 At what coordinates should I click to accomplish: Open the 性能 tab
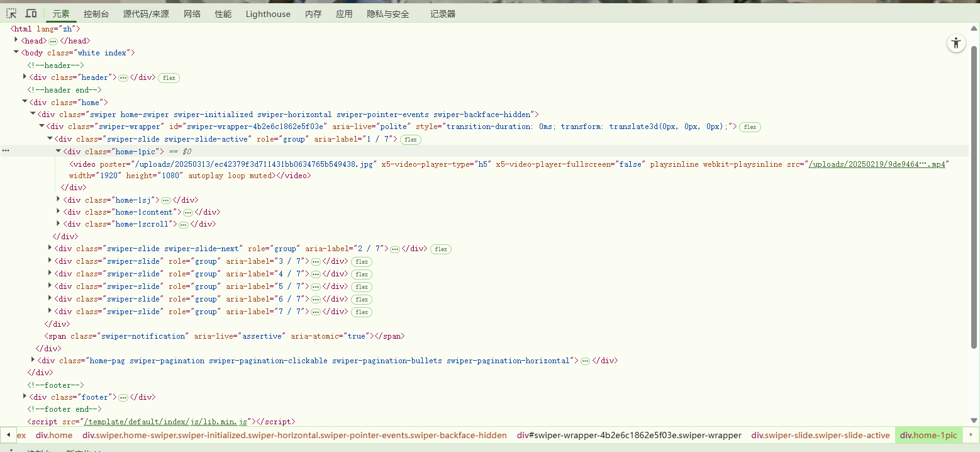point(223,14)
